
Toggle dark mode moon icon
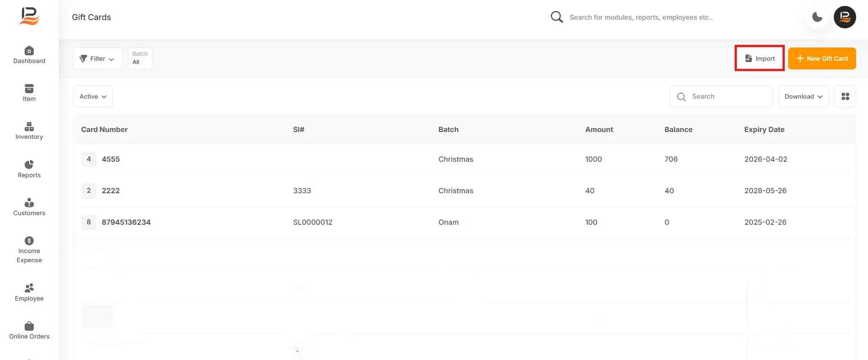(x=817, y=17)
